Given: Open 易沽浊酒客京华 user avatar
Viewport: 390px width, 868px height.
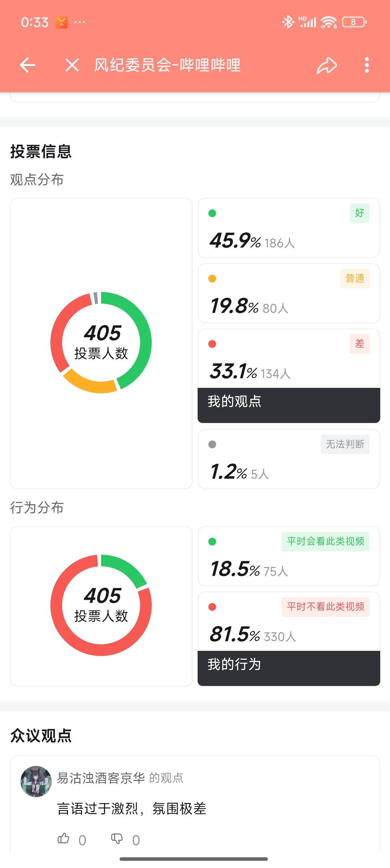Looking at the screenshot, I should [36, 781].
